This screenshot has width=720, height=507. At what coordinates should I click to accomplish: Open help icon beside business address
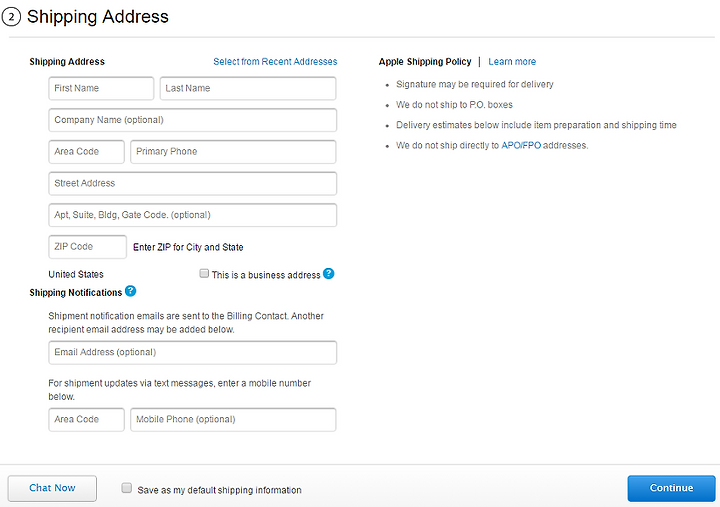pyautogui.click(x=328, y=274)
